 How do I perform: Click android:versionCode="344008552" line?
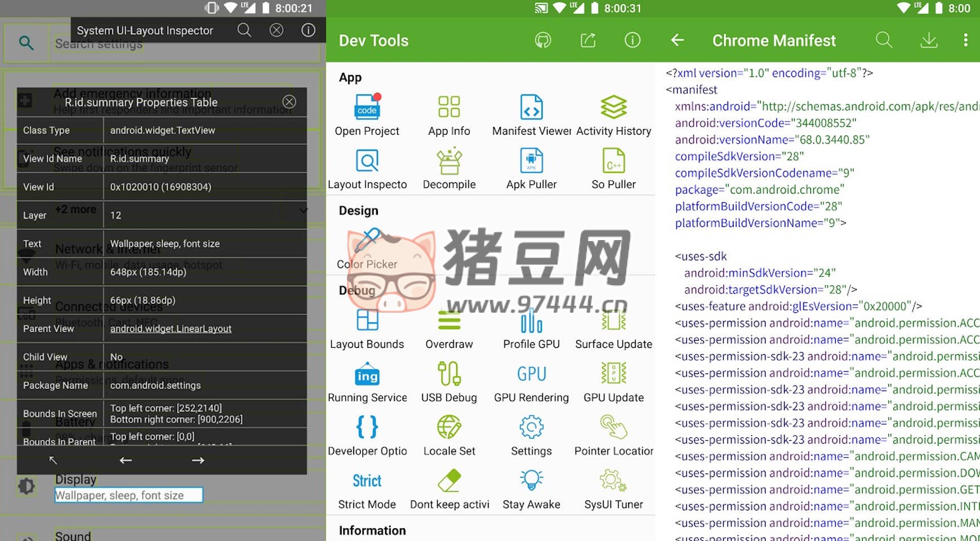[x=765, y=123]
